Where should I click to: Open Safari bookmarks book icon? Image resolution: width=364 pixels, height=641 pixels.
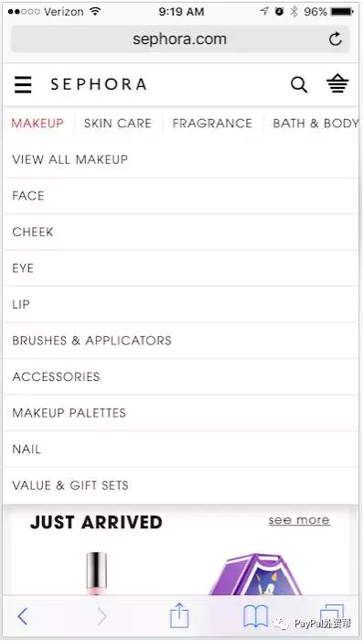[255, 616]
